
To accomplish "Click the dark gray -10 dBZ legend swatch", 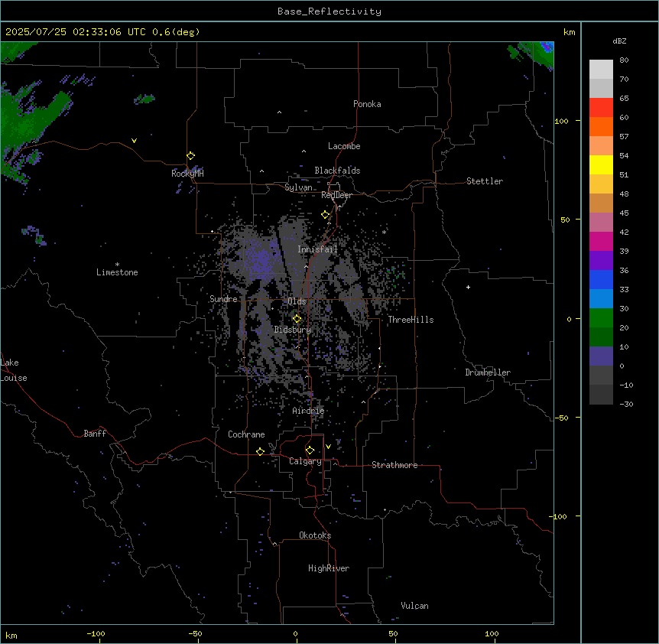I will click(x=601, y=395).
